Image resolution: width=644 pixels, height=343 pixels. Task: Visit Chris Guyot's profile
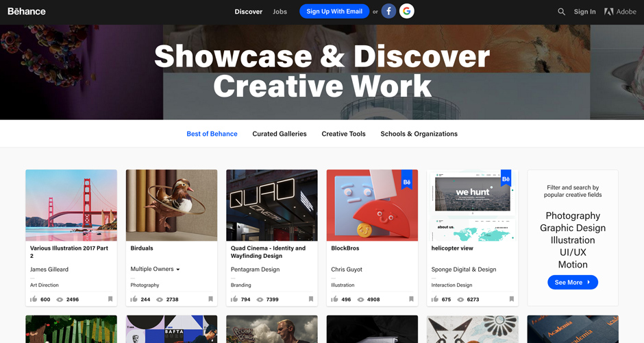click(x=347, y=270)
